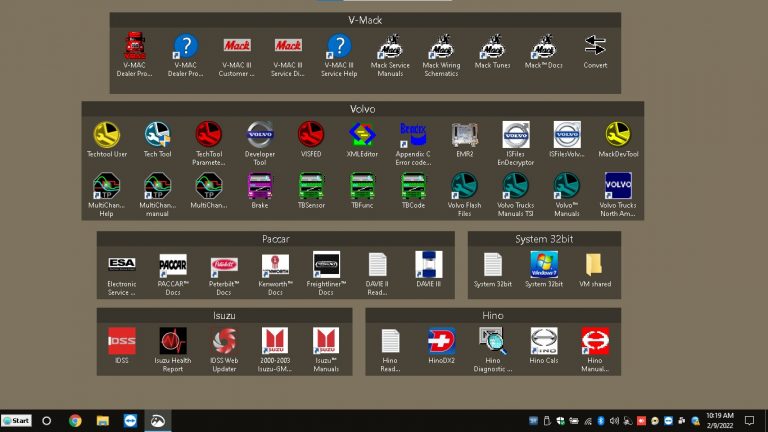Open the TeamViewer taskbar icon
Screen dimensions: 768x432
click(x=130, y=421)
